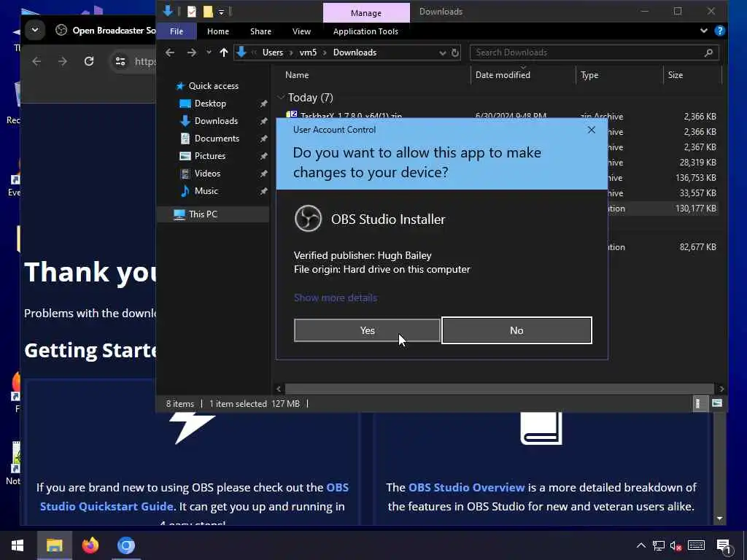Screen dimensions: 747x560
Task: Open the File tab in File Explorer
Action: coord(177,31)
